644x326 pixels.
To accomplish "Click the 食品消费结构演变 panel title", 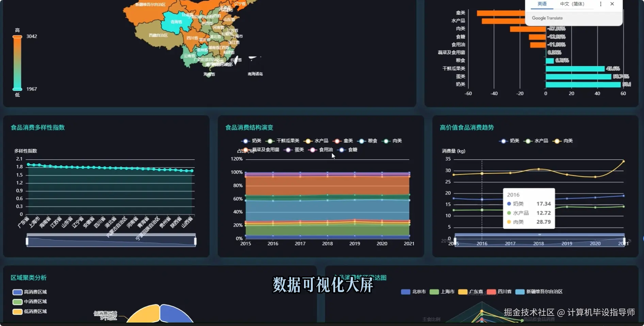I will point(249,127).
